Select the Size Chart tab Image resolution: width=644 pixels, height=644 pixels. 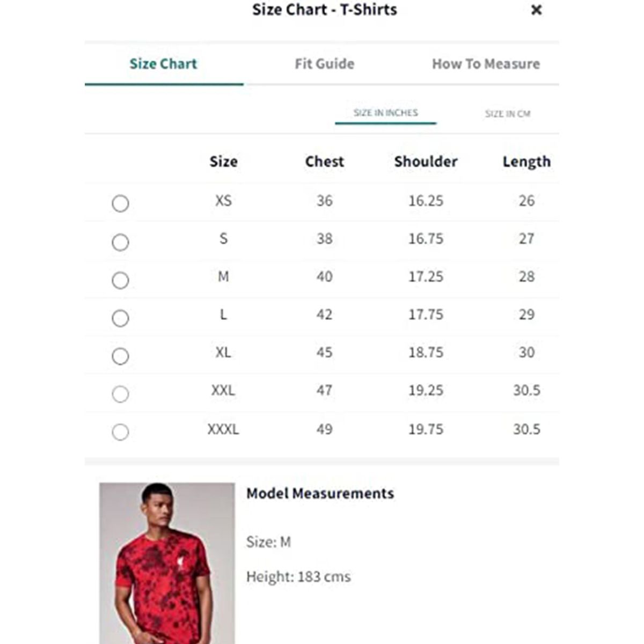[163, 64]
